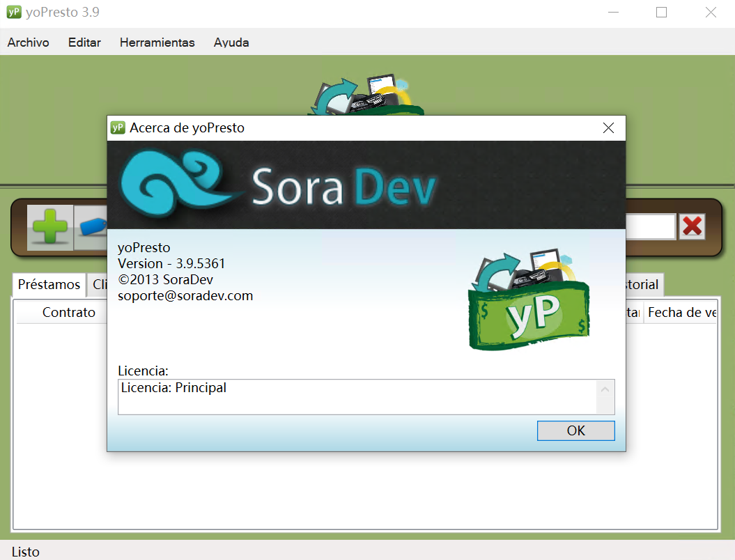The height and width of the screenshot is (560, 735).
Task: Click the Contrato column header
Action: click(68, 312)
